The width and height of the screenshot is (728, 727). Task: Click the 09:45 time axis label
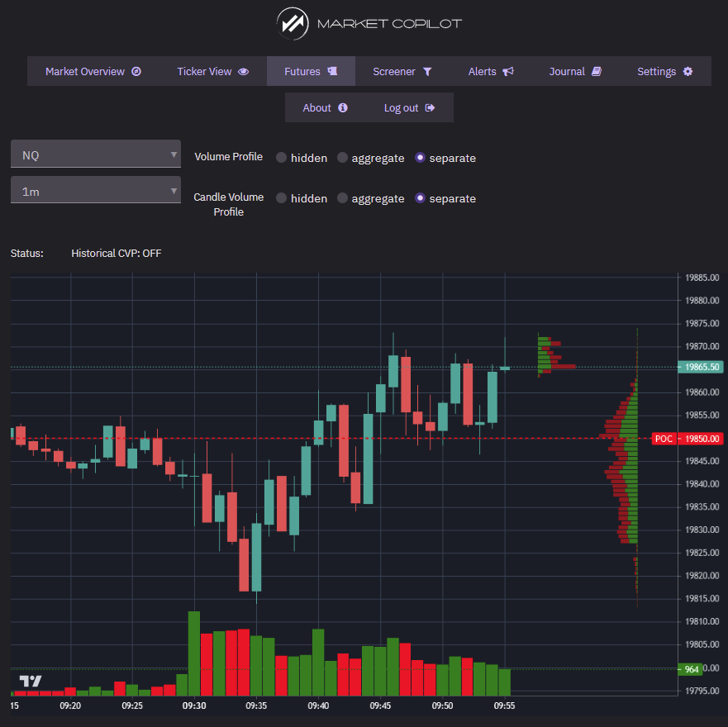point(380,706)
